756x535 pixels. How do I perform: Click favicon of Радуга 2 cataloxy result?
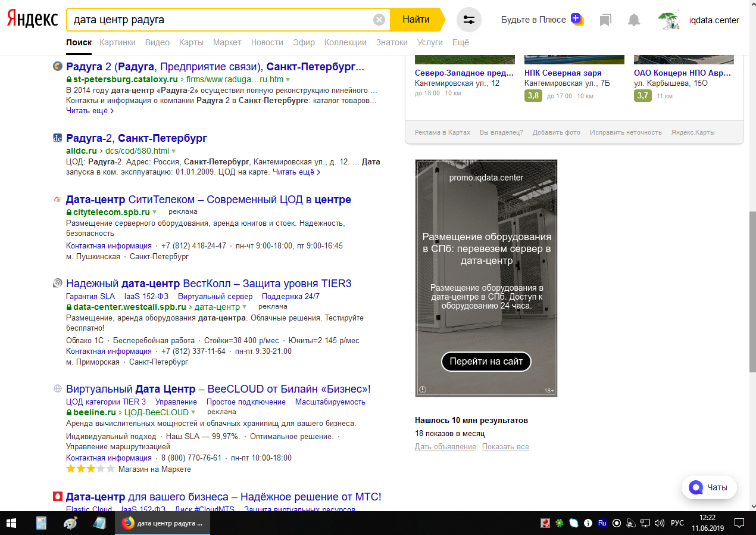click(x=58, y=66)
